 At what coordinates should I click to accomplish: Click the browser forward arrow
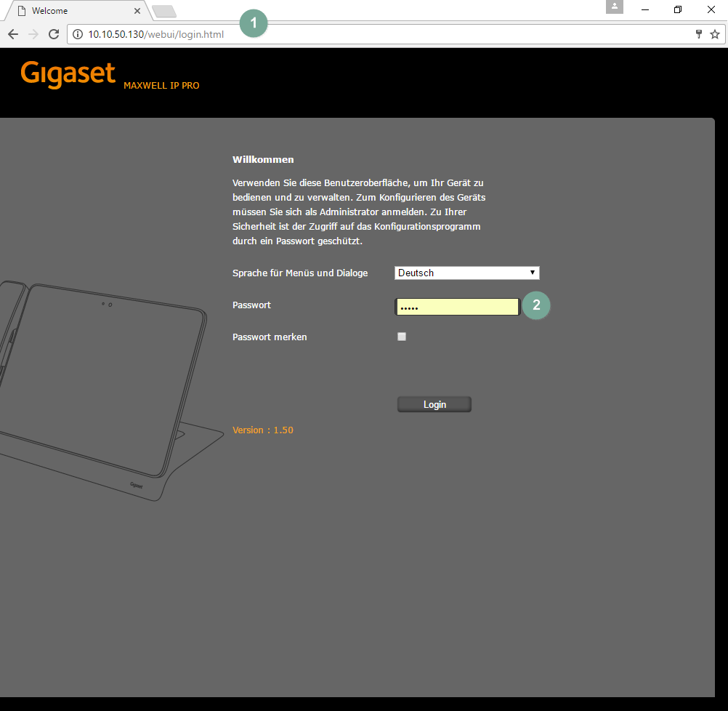[x=33, y=34]
